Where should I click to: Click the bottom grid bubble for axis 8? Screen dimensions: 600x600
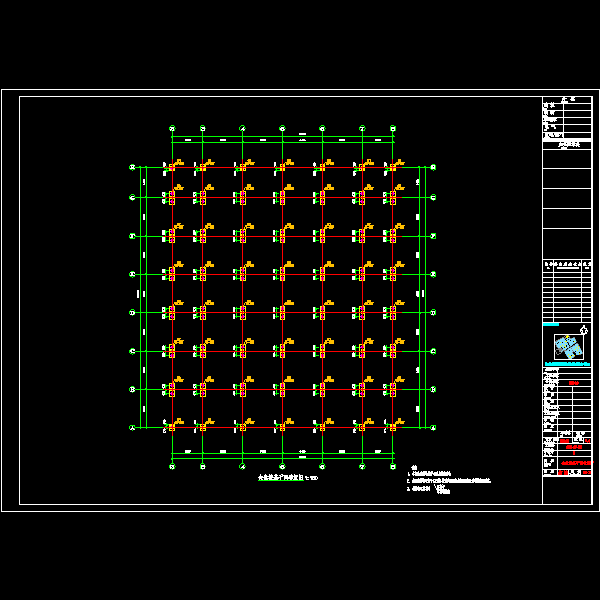click(x=393, y=466)
